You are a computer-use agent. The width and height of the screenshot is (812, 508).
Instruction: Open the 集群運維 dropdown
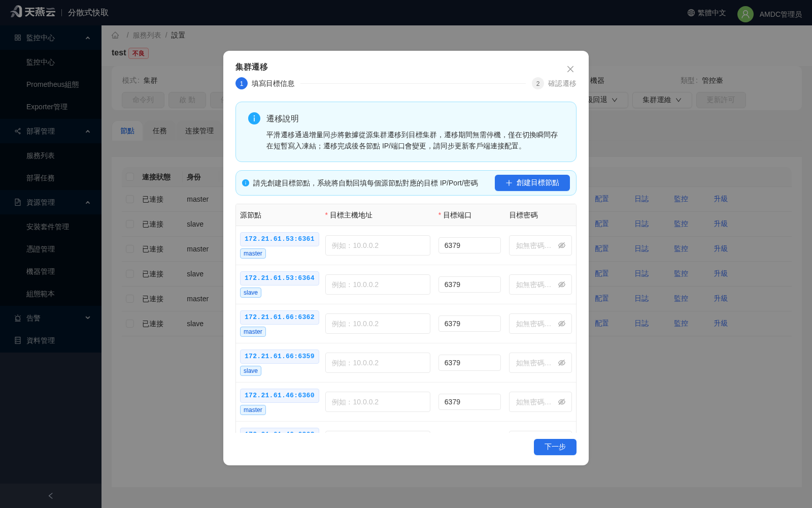tap(662, 100)
